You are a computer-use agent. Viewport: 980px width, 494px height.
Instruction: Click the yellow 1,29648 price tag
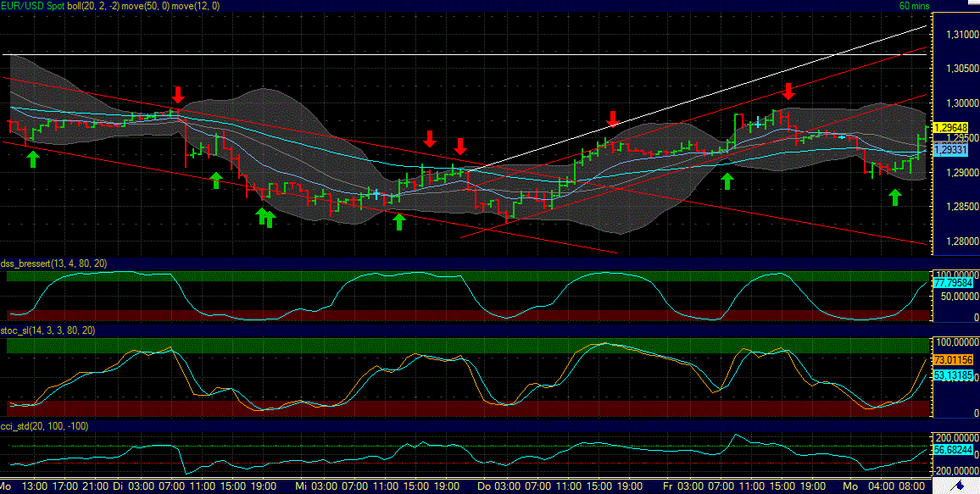(951, 125)
